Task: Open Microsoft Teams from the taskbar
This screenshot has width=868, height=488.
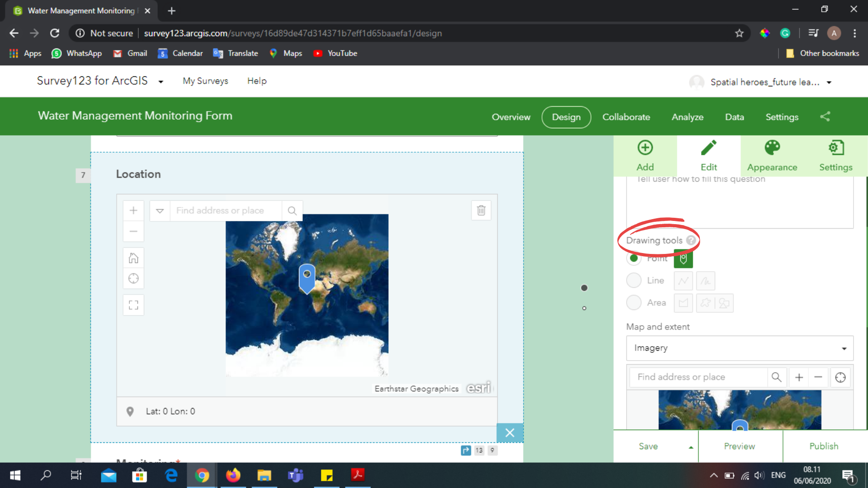Action: tap(295, 475)
